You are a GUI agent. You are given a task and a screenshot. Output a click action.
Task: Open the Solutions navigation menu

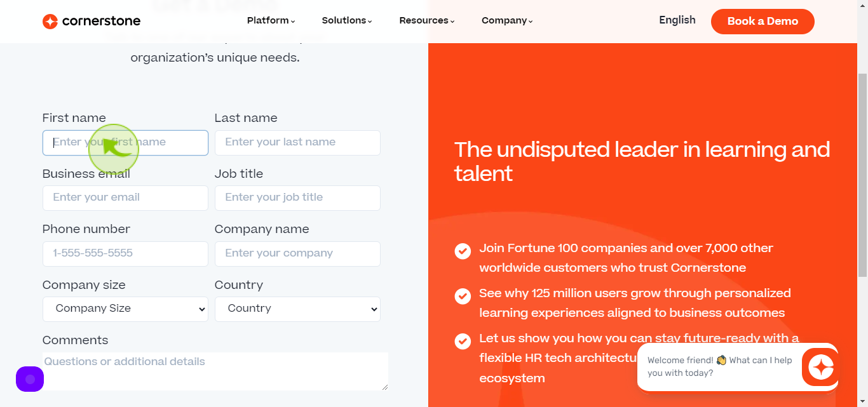click(346, 20)
